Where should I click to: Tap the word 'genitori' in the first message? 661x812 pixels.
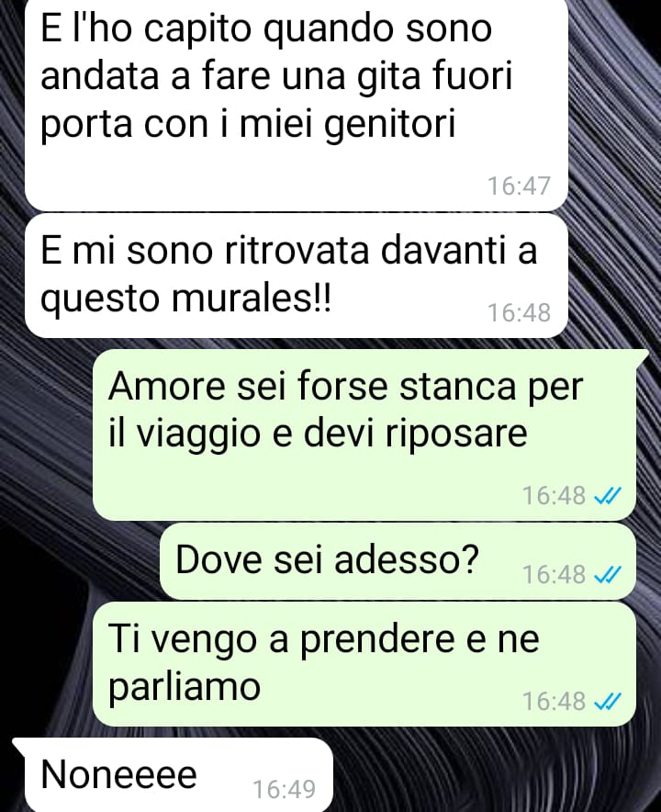pyautogui.click(x=390, y=124)
